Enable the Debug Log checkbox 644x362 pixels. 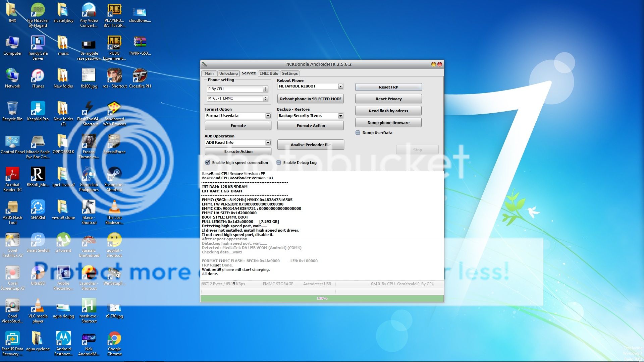pos(279,163)
